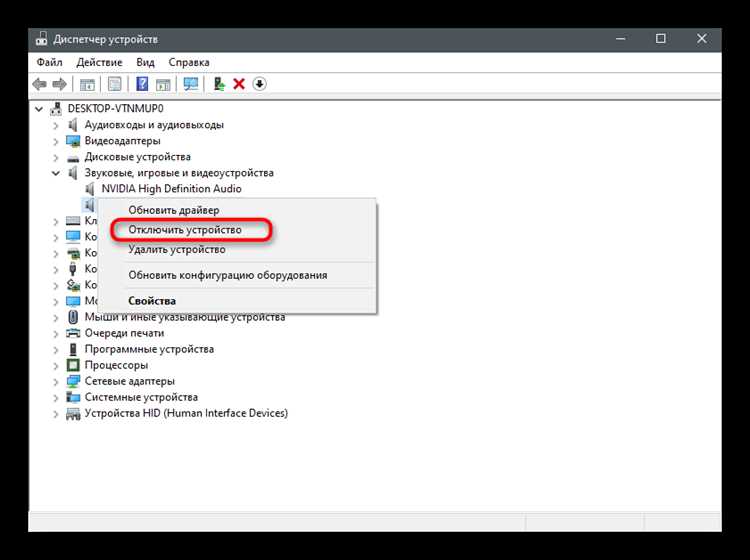This screenshot has height=560, width=750.
Task: Click the speaker icon beside Аудиовходы и аудиовыходы
Action: coord(73,125)
